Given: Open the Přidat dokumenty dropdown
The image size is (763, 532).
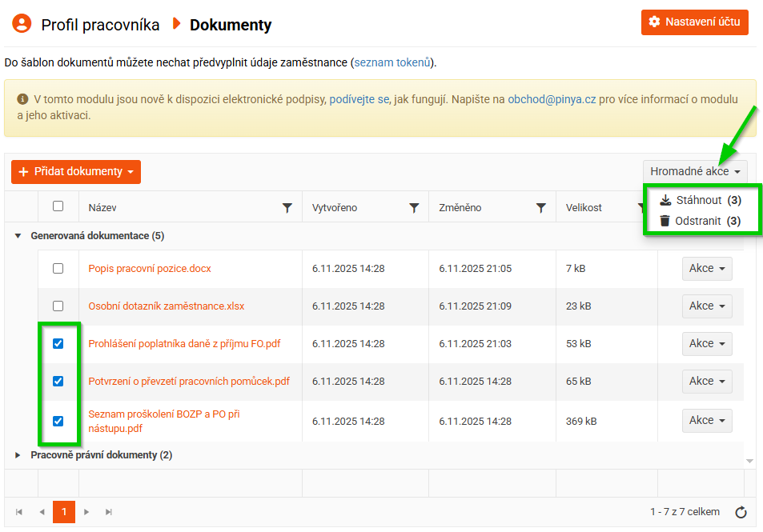Looking at the screenshot, I should point(76,172).
